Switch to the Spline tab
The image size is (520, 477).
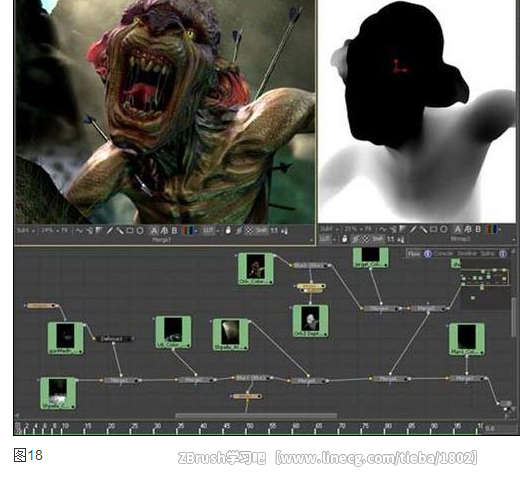(488, 254)
